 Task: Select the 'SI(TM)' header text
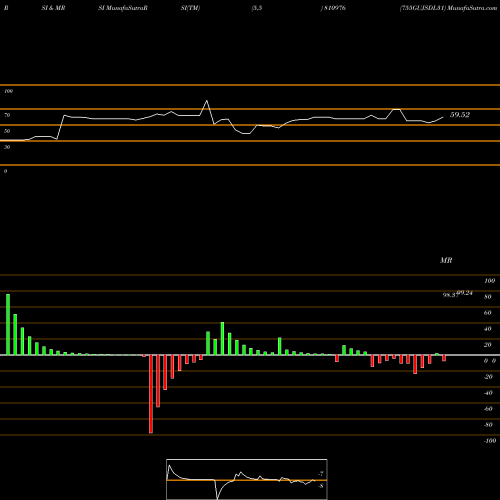[190, 8]
